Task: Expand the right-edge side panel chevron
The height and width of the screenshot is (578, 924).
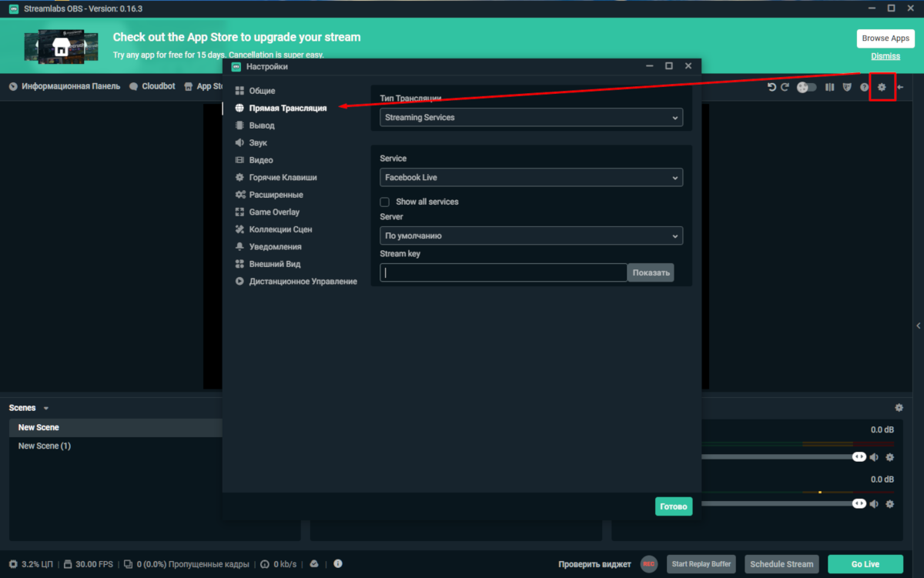Action: click(918, 326)
